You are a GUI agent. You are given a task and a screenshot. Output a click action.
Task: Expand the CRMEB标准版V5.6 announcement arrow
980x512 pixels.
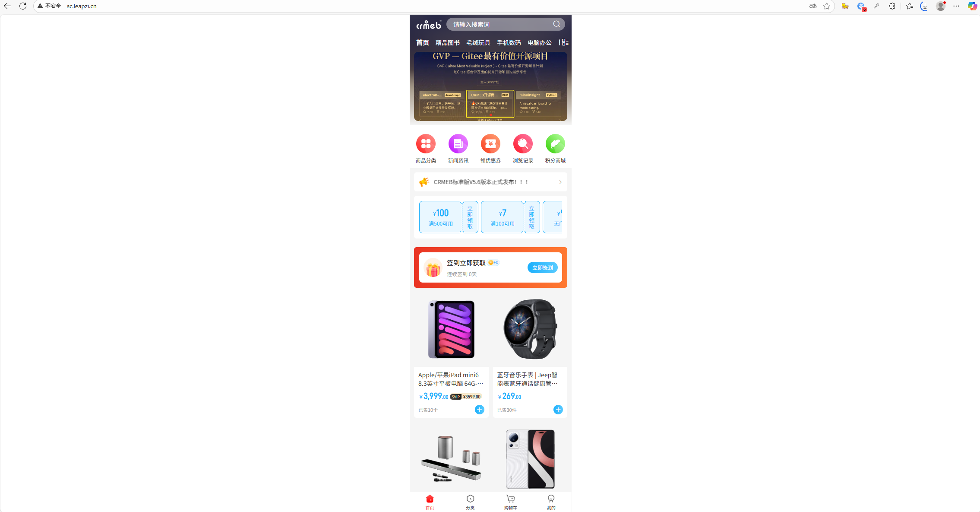(560, 182)
